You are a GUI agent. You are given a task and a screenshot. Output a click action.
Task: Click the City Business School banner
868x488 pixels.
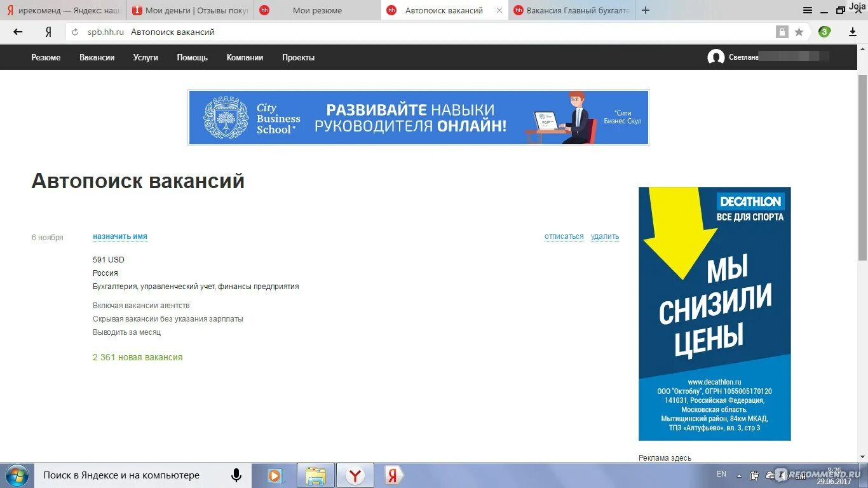click(419, 118)
